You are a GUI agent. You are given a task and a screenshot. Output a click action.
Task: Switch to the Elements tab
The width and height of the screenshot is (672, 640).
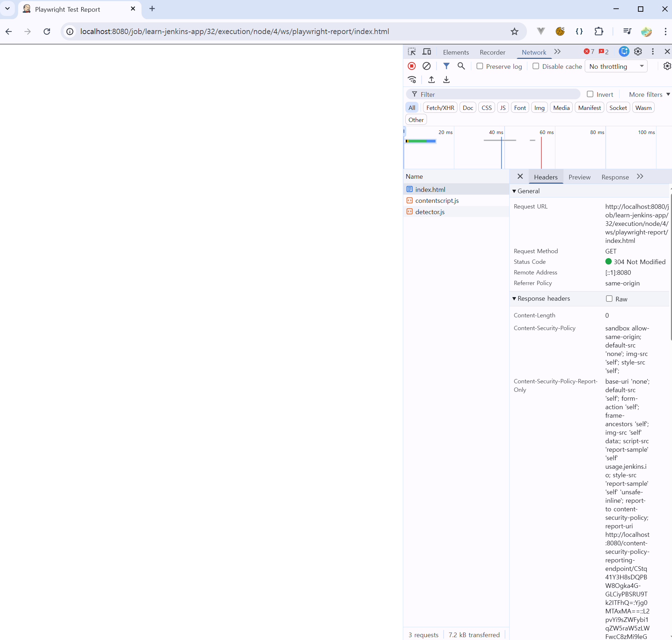[x=456, y=52]
